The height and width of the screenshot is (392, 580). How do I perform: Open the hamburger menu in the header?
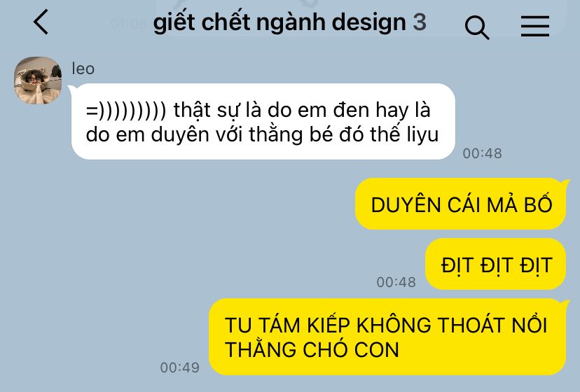[535, 26]
